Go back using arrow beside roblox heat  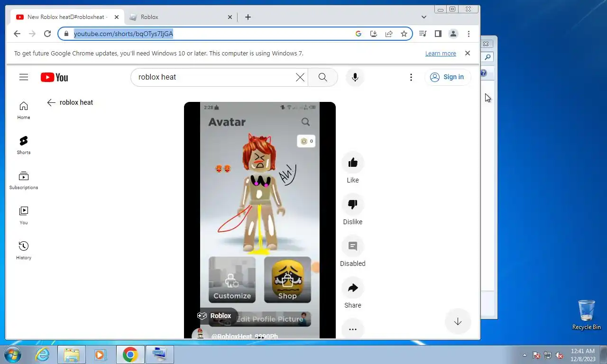point(51,102)
